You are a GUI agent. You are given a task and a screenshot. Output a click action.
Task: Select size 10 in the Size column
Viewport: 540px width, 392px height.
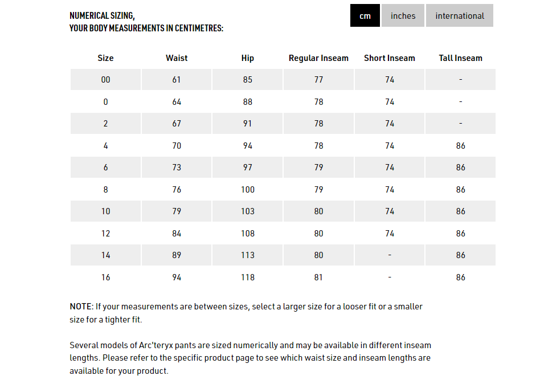coord(105,211)
